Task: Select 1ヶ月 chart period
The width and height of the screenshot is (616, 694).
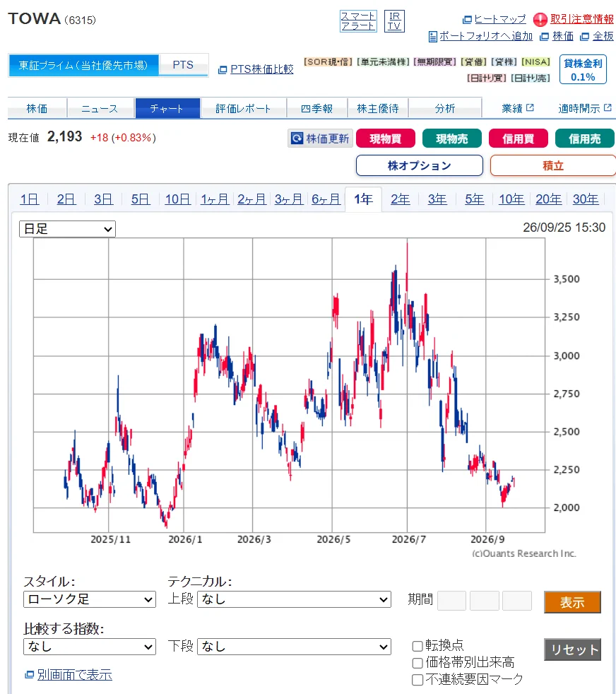Action: pyautogui.click(x=215, y=199)
